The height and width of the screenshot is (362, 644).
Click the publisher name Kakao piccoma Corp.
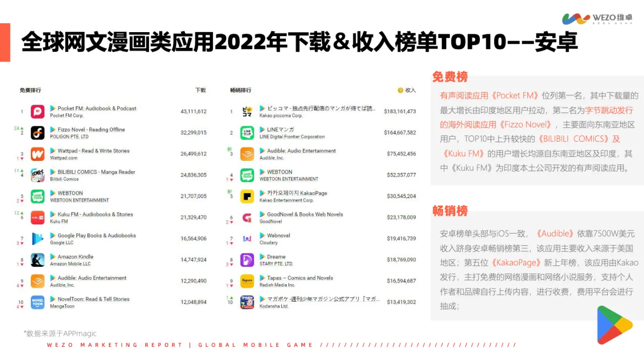281,116
